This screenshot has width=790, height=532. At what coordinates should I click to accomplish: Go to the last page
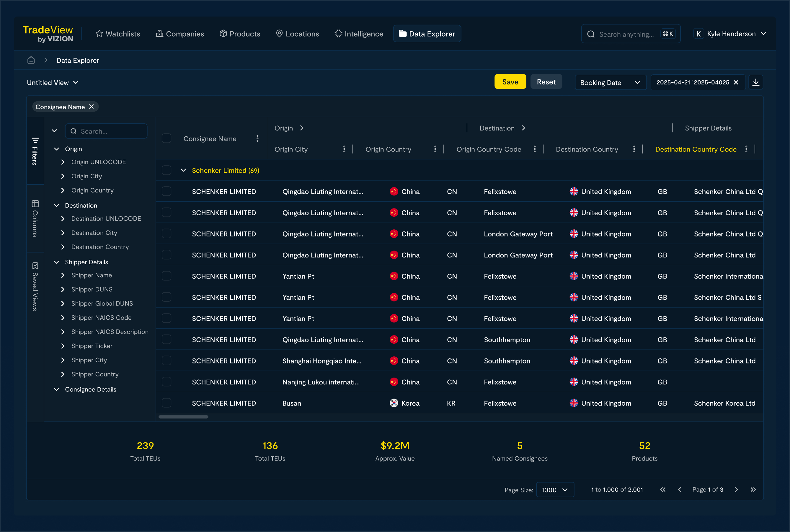point(753,489)
